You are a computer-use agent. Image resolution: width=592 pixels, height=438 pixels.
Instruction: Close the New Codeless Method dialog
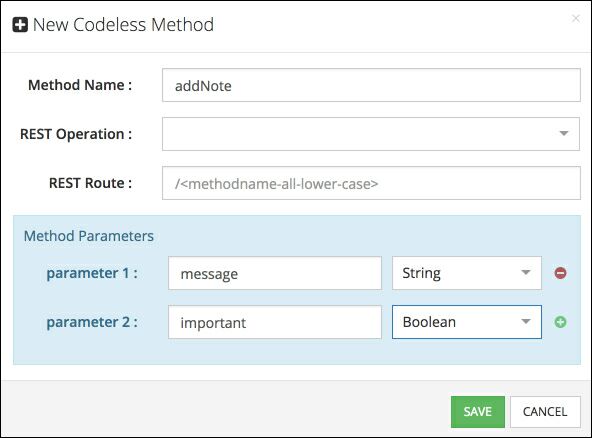coord(575,18)
